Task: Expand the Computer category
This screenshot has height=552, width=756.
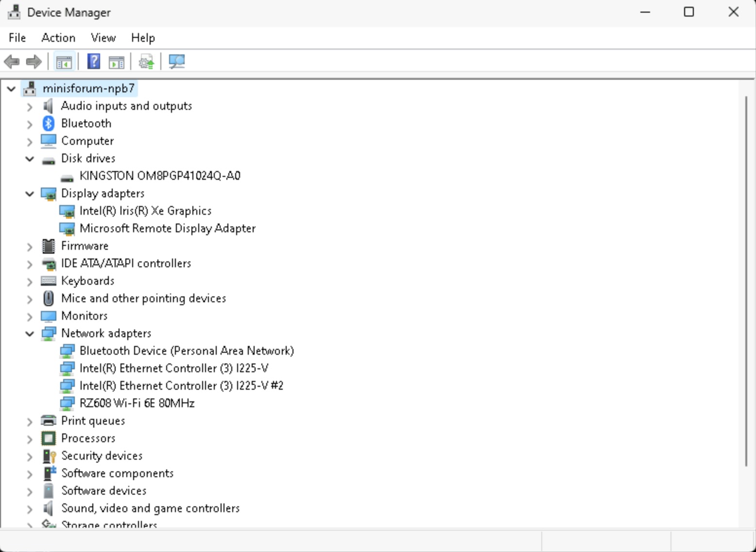Action: pyautogui.click(x=30, y=141)
